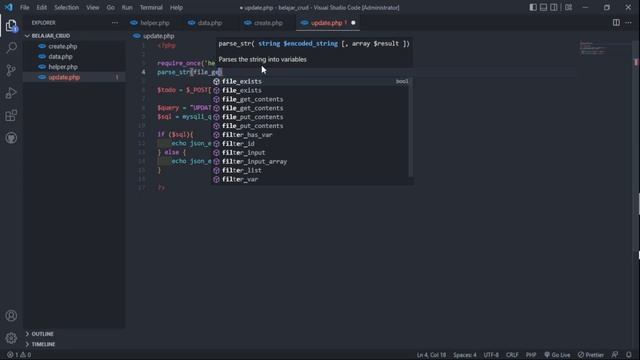640x360 pixels.
Task: Open errors and warnings status indicator
Action: pos(19,355)
